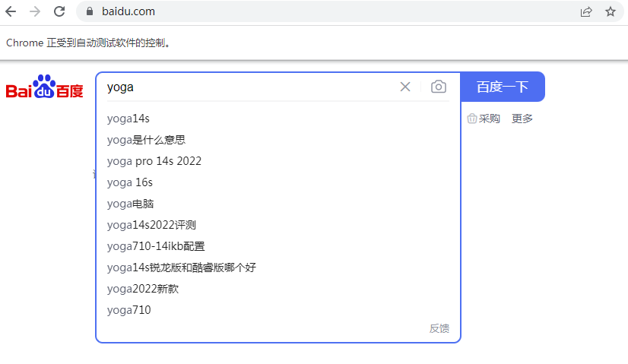Reload the page with refresh icon
The image size is (628, 364).
point(59,11)
